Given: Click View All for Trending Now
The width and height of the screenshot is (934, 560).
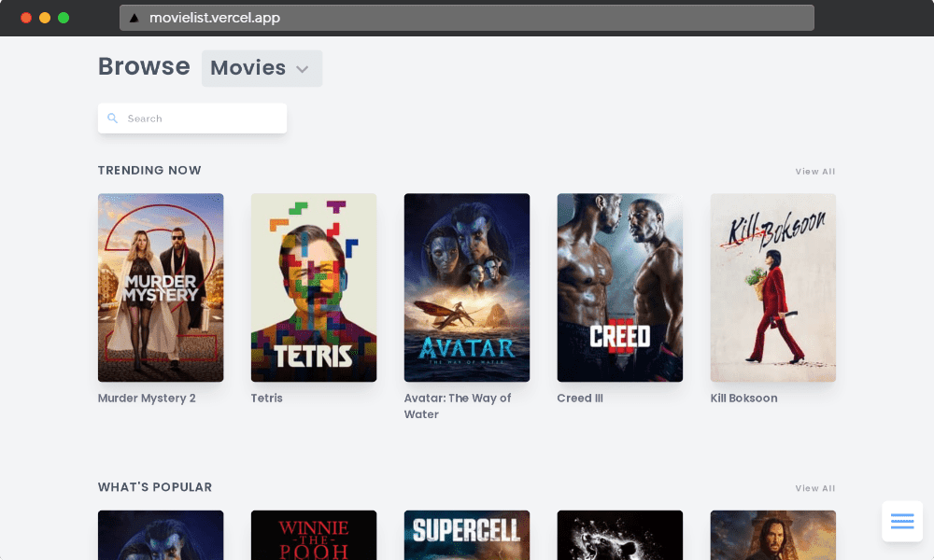Looking at the screenshot, I should (814, 172).
